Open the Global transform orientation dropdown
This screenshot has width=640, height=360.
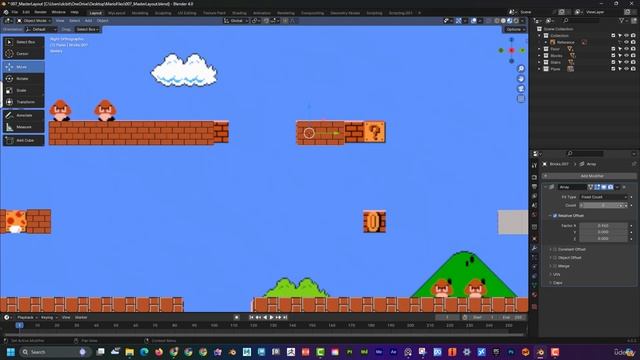pyautogui.click(x=236, y=20)
